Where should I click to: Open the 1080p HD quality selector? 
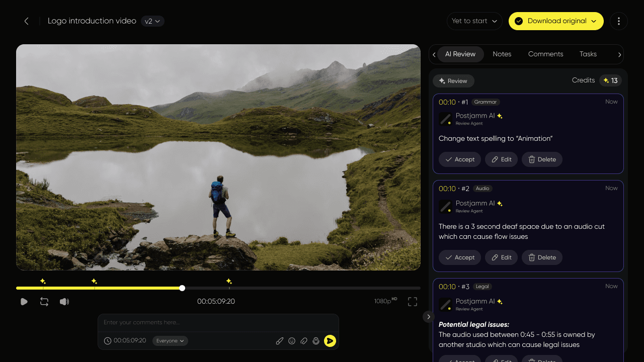coord(385,301)
